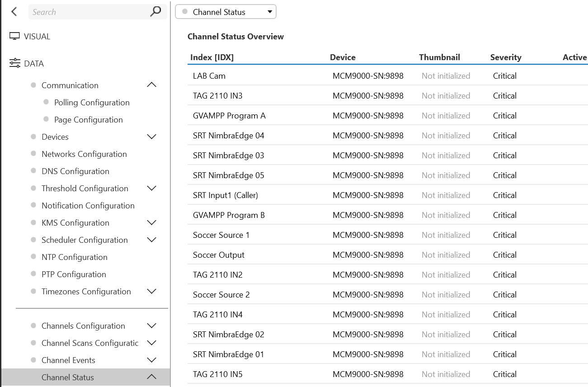Click the search magnifier icon
This screenshot has height=387, width=588.
click(x=155, y=12)
